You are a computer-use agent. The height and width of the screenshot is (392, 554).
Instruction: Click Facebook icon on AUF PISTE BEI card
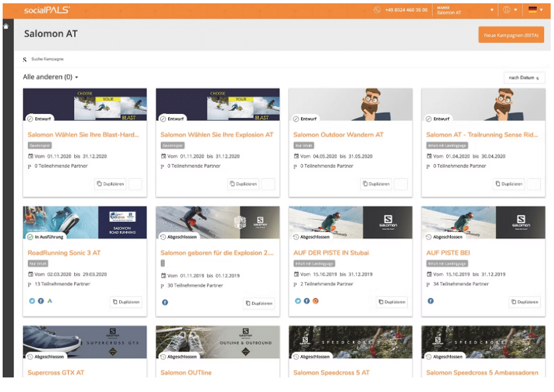(430, 301)
